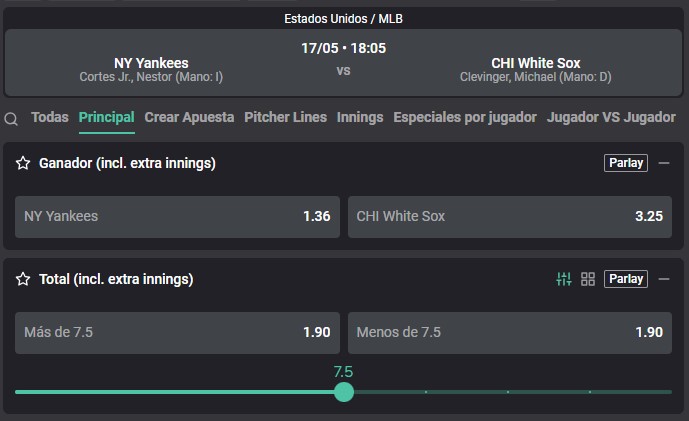This screenshot has width=689, height=421.
Task: Collapse the Ganador market section
Action: tap(663, 163)
